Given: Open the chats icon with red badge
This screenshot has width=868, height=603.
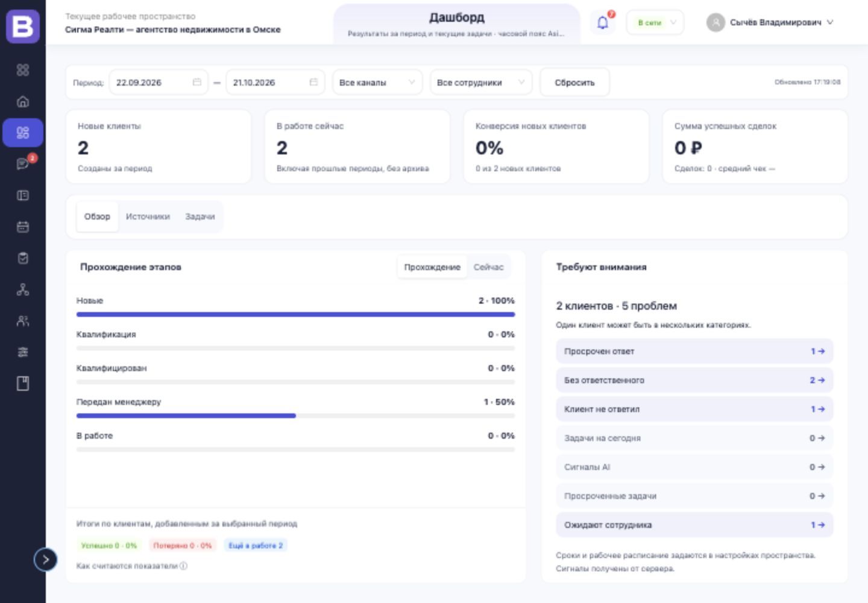Looking at the screenshot, I should [x=23, y=164].
